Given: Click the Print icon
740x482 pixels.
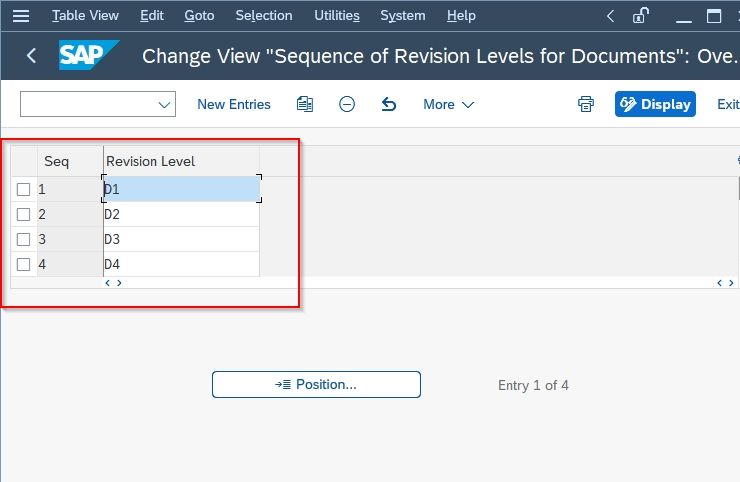Looking at the screenshot, I should (x=586, y=104).
